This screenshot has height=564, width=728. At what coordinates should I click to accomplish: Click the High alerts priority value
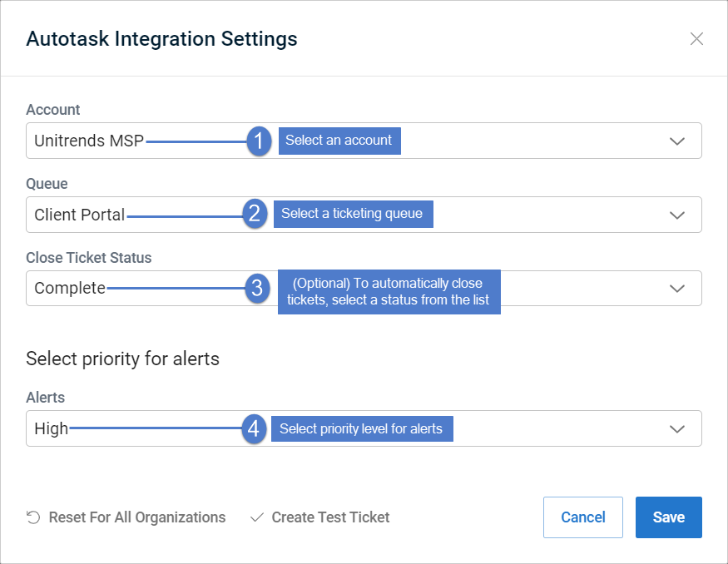point(51,428)
